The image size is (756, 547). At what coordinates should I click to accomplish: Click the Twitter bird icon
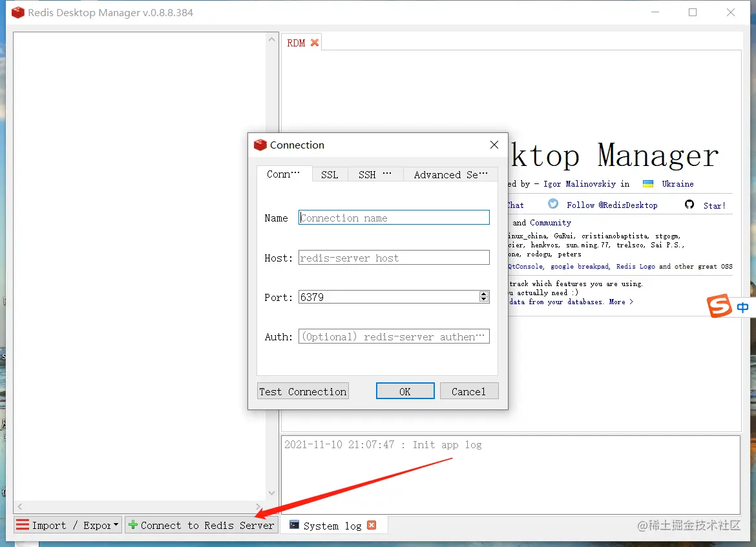553,204
